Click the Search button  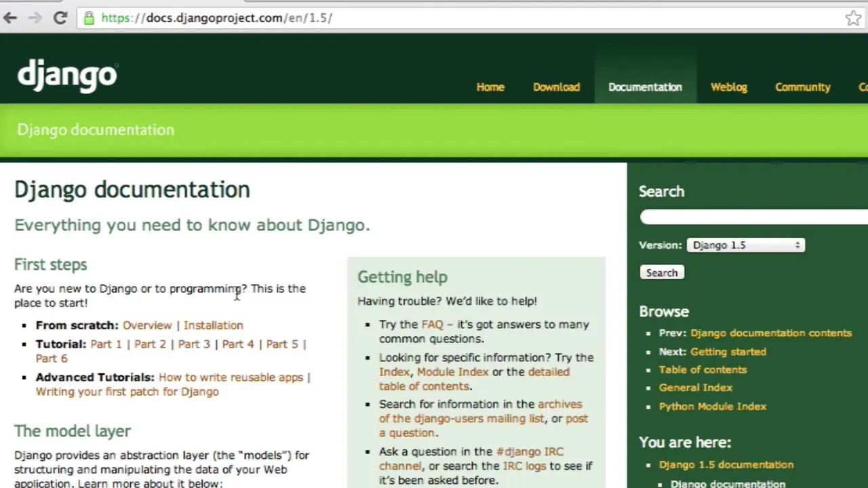(662, 272)
